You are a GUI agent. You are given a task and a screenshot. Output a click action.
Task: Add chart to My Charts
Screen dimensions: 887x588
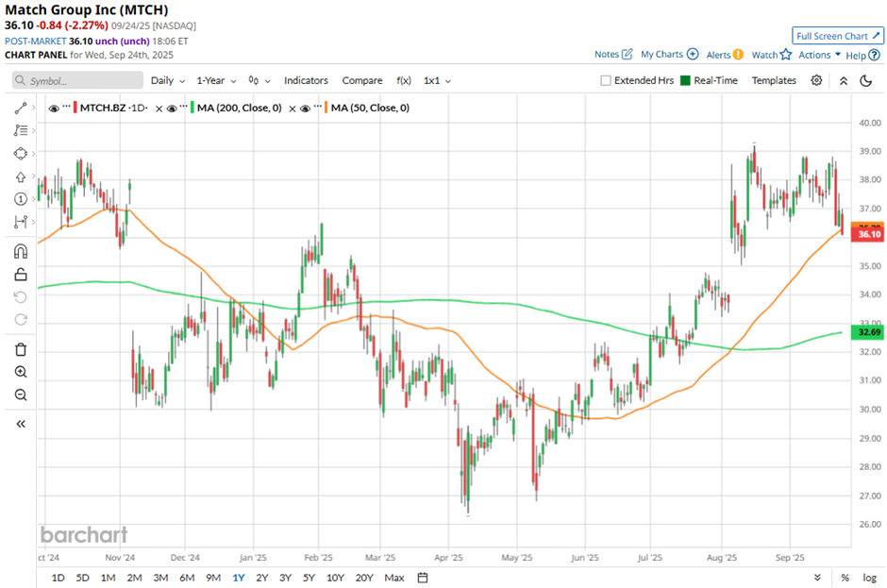pos(669,55)
